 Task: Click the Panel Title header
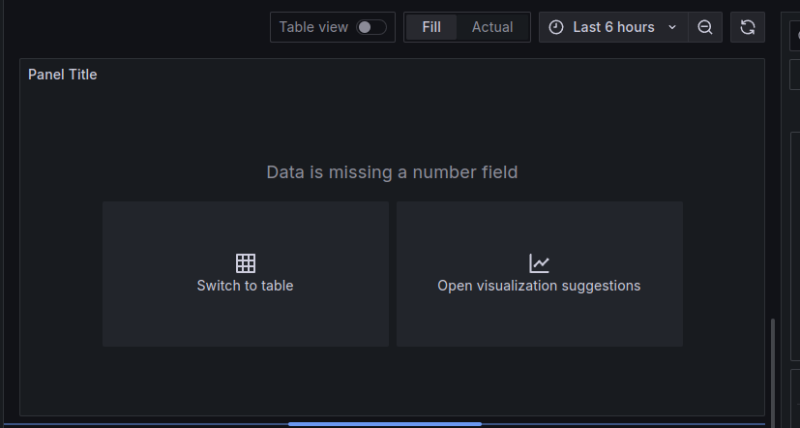(62, 75)
